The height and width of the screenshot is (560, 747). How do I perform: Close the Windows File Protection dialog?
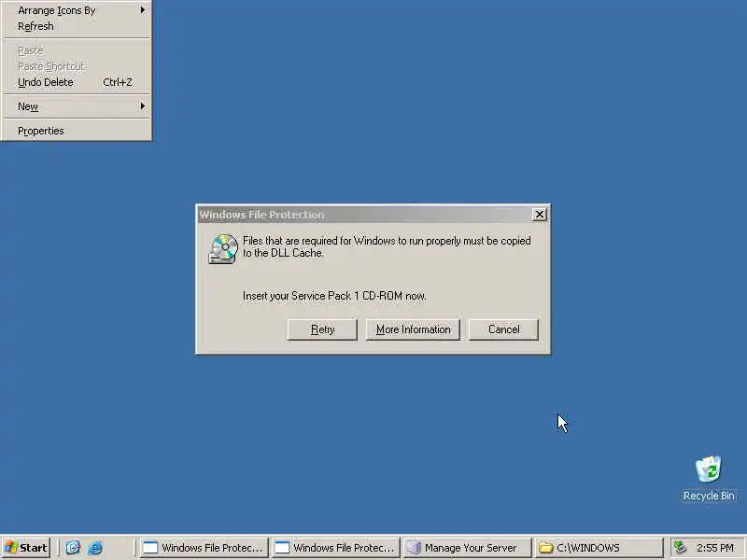[x=540, y=215]
